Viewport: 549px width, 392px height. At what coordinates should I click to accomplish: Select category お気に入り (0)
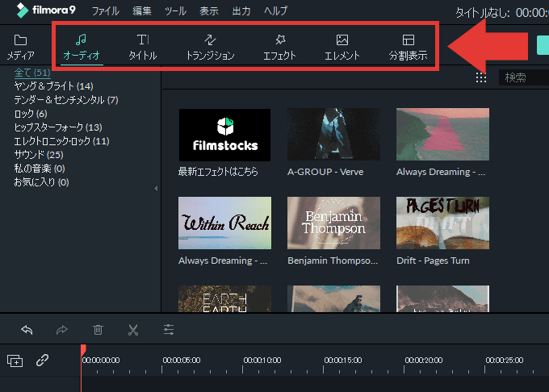(x=41, y=182)
